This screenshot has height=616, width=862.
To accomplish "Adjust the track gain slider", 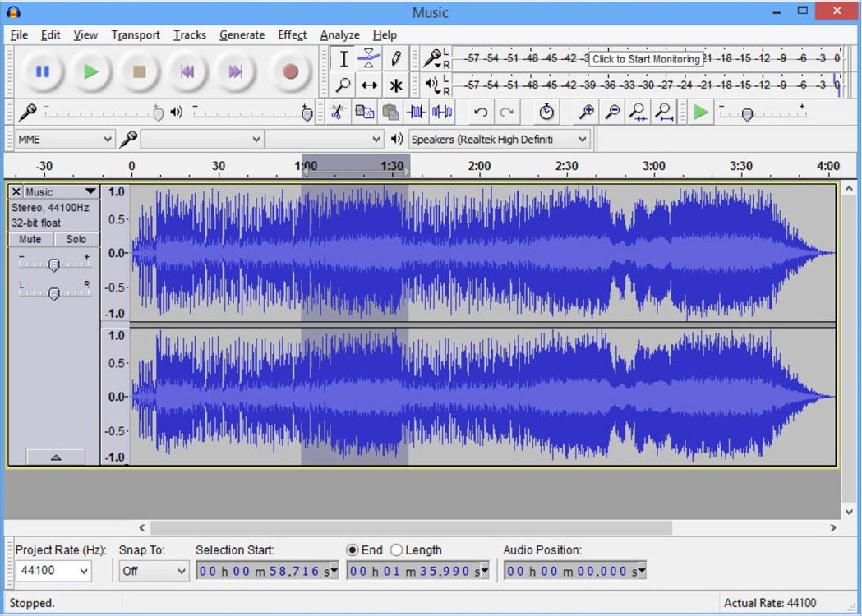I will [x=53, y=264].
